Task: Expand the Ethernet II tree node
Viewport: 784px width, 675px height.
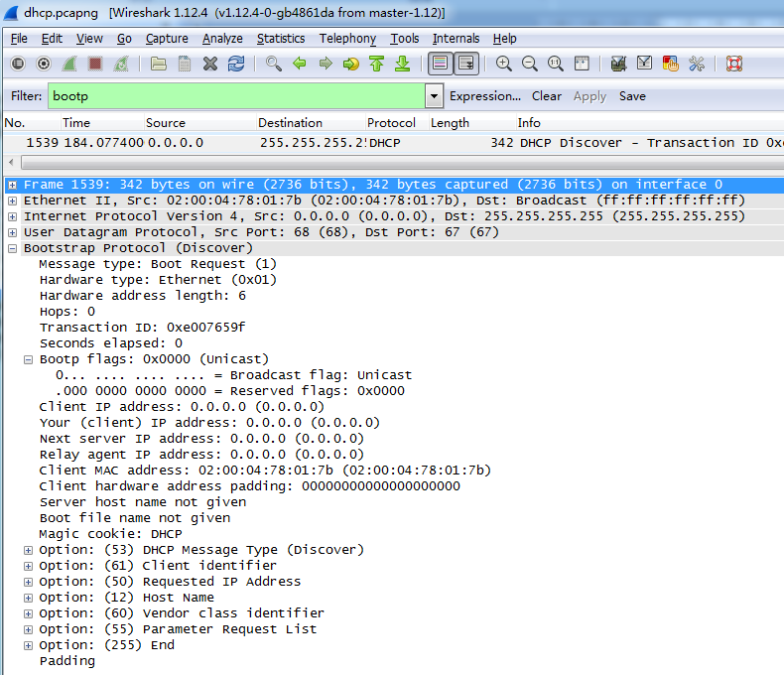Action: 13,201
